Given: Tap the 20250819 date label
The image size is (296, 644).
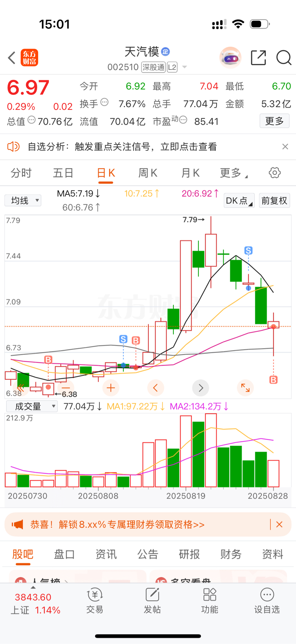Looking at the screenshot, I should [x=186, y=496].
